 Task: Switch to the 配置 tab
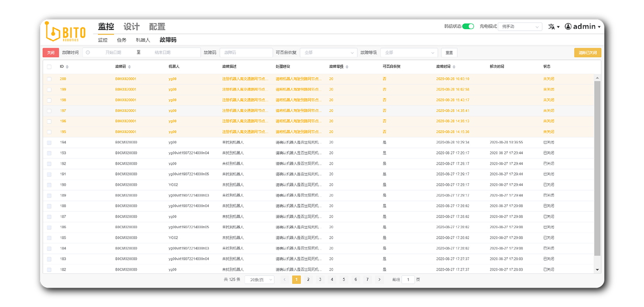point(157,27)
